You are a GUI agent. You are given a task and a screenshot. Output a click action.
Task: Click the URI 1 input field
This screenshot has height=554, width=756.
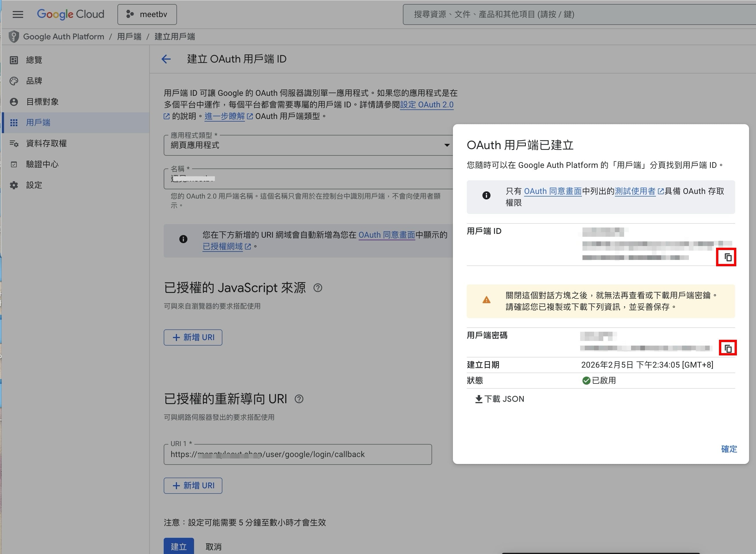click(298, 454)
